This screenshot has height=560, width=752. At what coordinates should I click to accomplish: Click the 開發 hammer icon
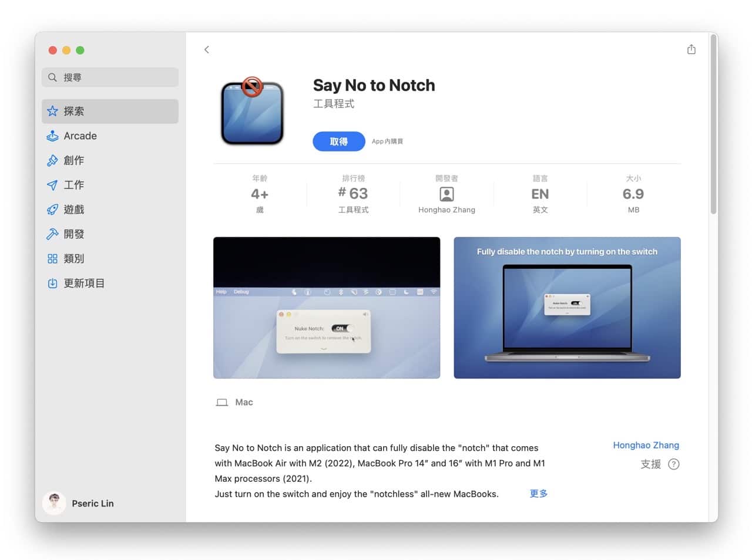pyautogui.click(x=53, y=234)
